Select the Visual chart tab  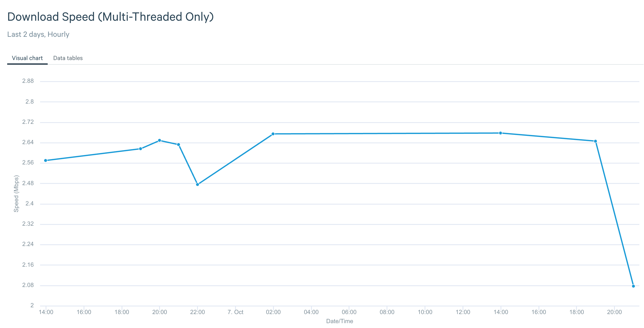27,58
